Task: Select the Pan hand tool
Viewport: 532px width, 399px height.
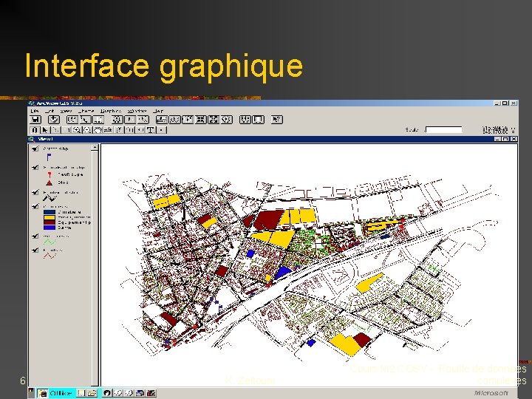Action: 98,129
